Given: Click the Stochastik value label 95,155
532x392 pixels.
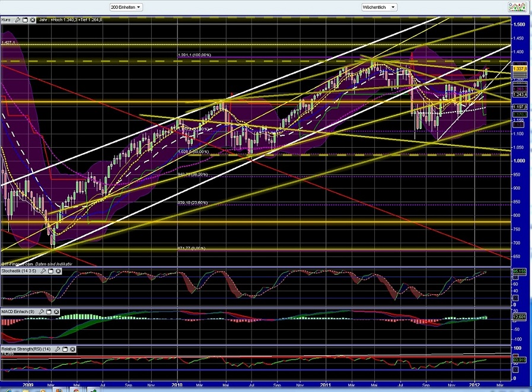Looking at the screenshot, I should (519, 271).
